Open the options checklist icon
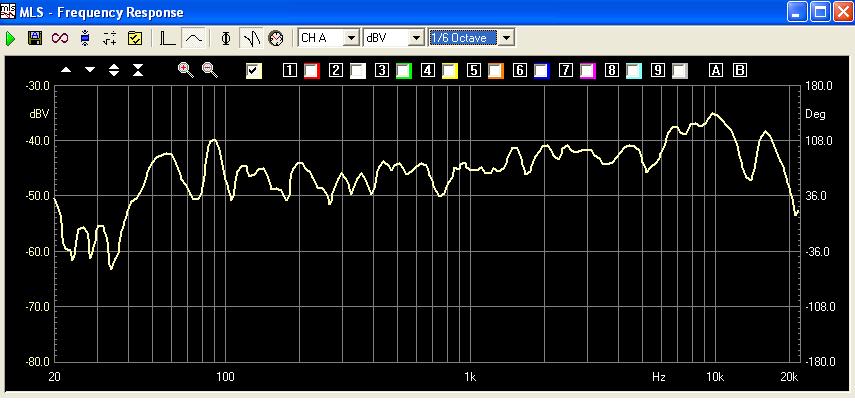Screen dimensions: 855x406 point(135,38)
